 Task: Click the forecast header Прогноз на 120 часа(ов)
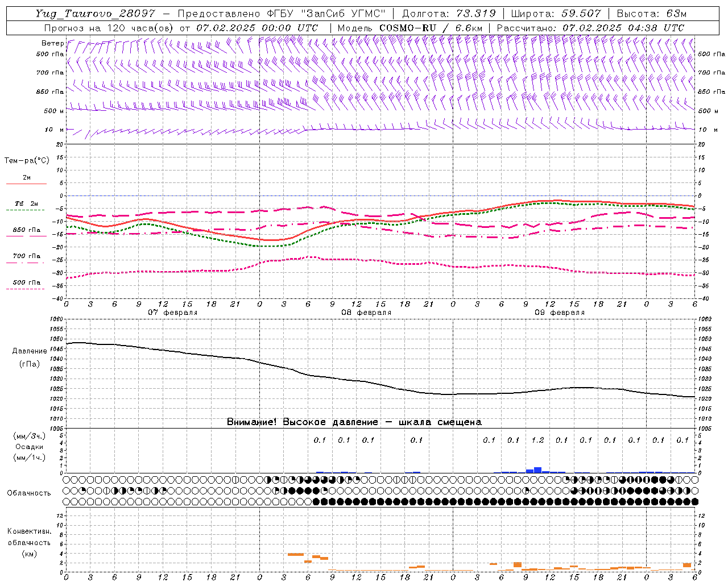tap(109, 28)
